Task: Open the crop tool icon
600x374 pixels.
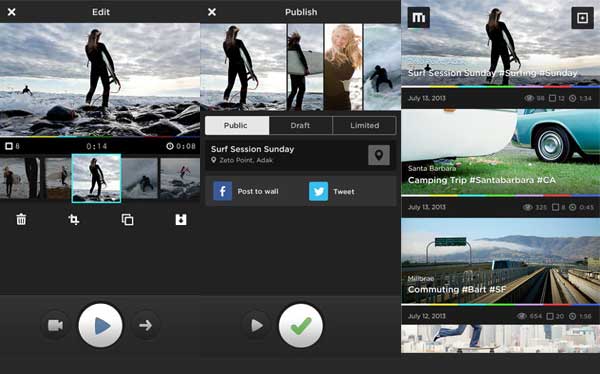Action: tap(74, 219)
